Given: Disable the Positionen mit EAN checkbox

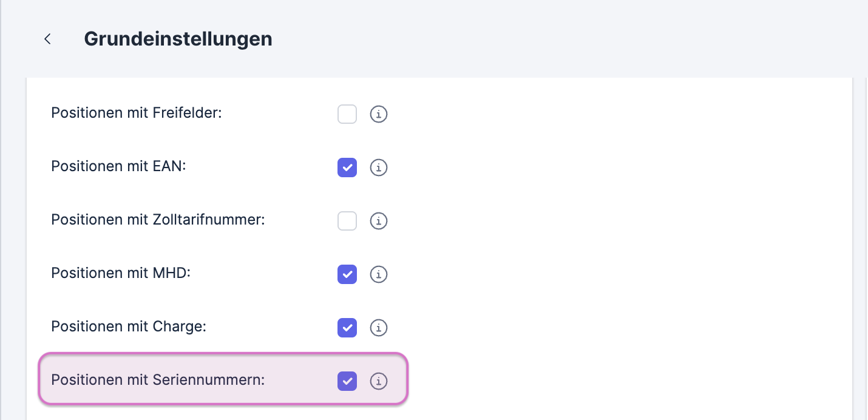Looking at the screenshot, I should click(x=347, y=168).
